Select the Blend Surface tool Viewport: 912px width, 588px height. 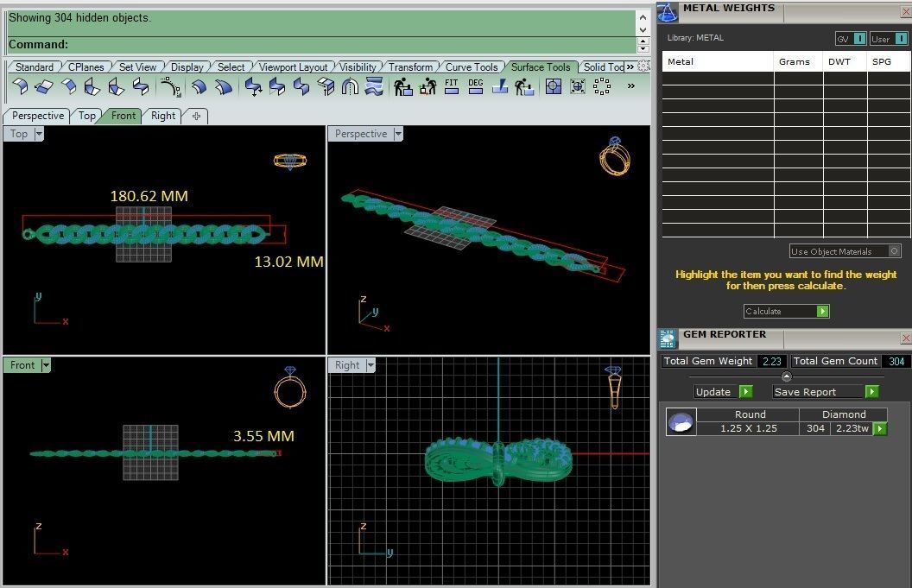pos(141,86)
